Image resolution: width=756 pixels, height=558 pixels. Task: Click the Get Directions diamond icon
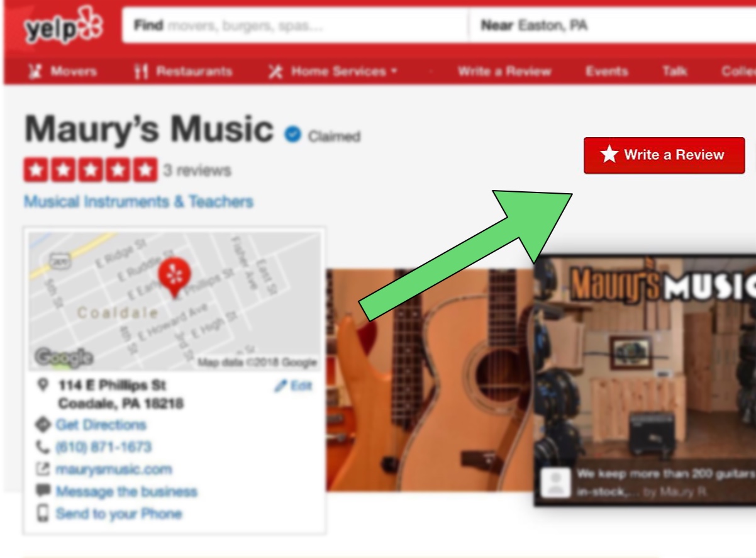click(43, 425)
